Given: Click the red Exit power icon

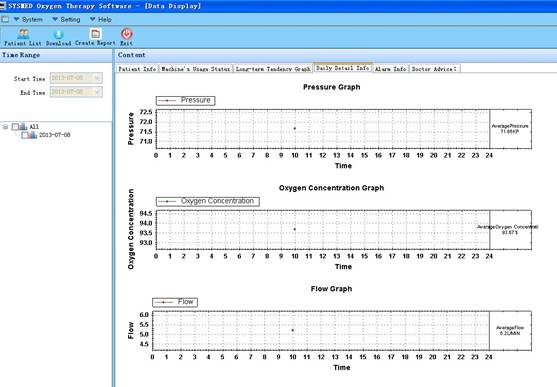Looking at the screenshot, I should pos(126,34).
